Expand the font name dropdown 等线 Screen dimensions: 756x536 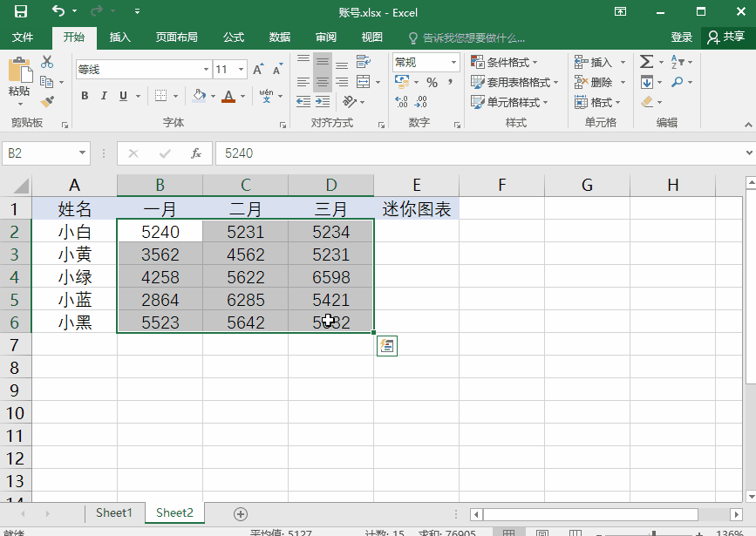[206, 70]
